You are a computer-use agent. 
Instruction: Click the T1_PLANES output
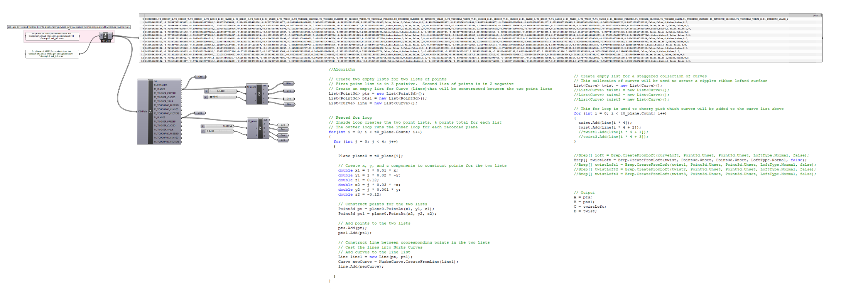point(159,118)
